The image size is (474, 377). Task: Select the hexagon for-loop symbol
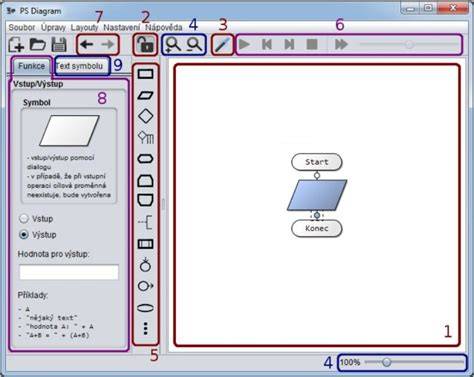tap(146, 159)
